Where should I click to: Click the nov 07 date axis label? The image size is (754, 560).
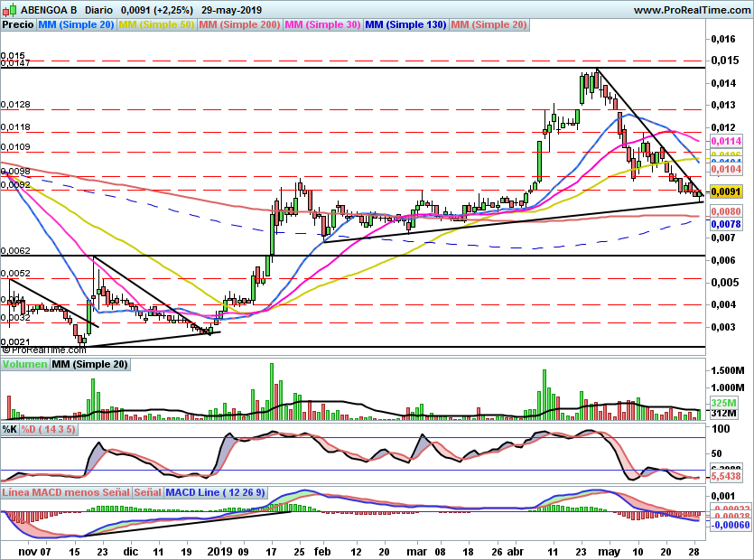(34, 552)
